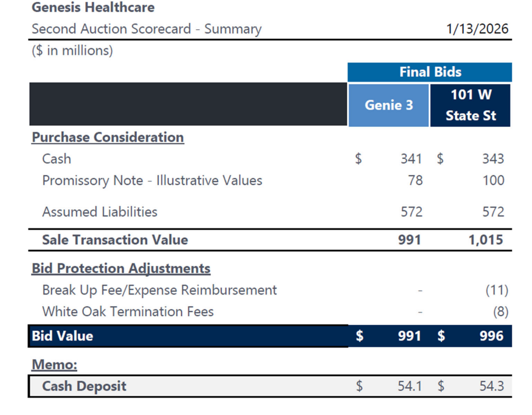The image size is (532, 415).
Task: Select the 1/13/2026 date cell
Action: (477, 29)
